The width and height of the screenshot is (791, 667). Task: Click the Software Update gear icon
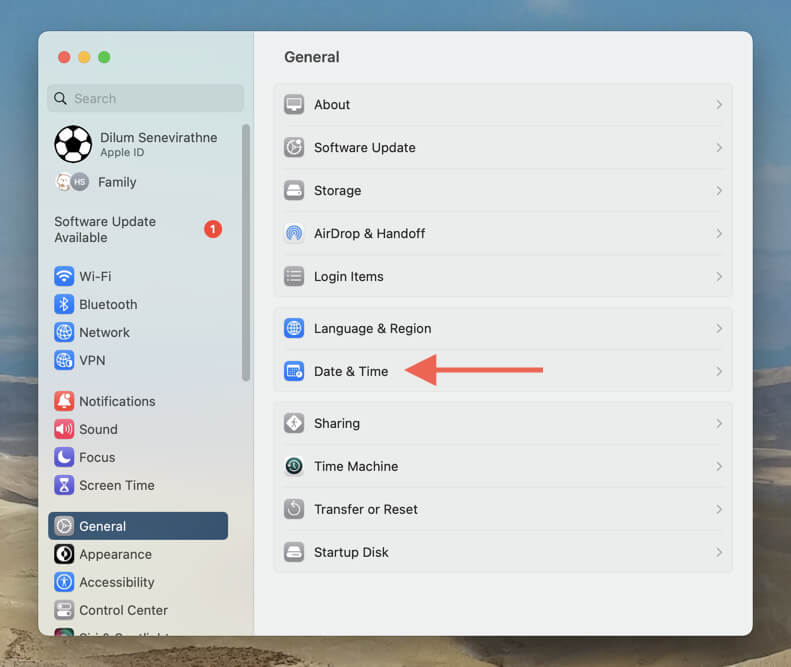pyautogui.click(x=294, y=147)
